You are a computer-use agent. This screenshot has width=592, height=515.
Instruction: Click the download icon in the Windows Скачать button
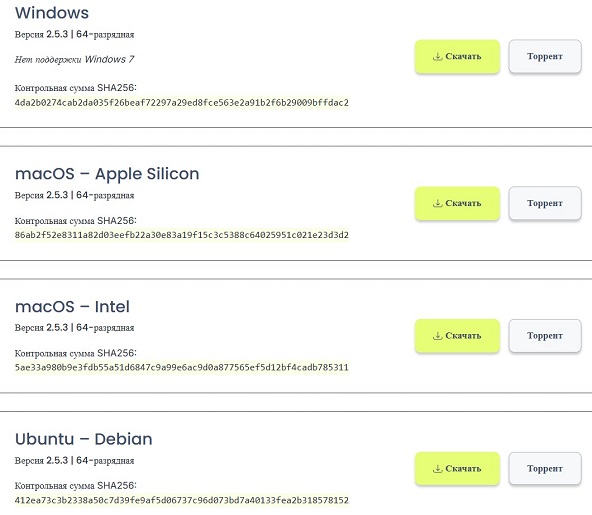pyautogui.click(x=437, y=57)
